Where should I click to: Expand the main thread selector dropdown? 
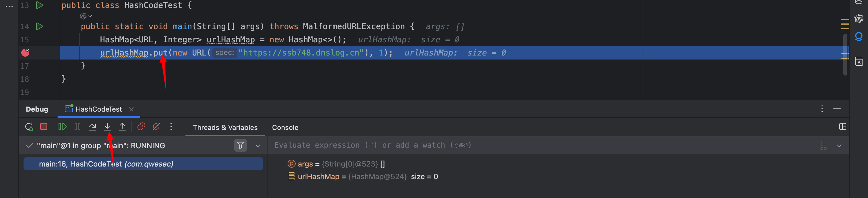258,146
